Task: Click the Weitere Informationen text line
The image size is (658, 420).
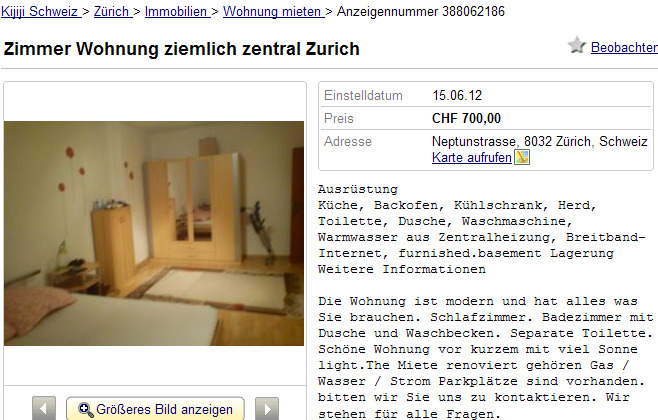Action: [x=402, y=269]
